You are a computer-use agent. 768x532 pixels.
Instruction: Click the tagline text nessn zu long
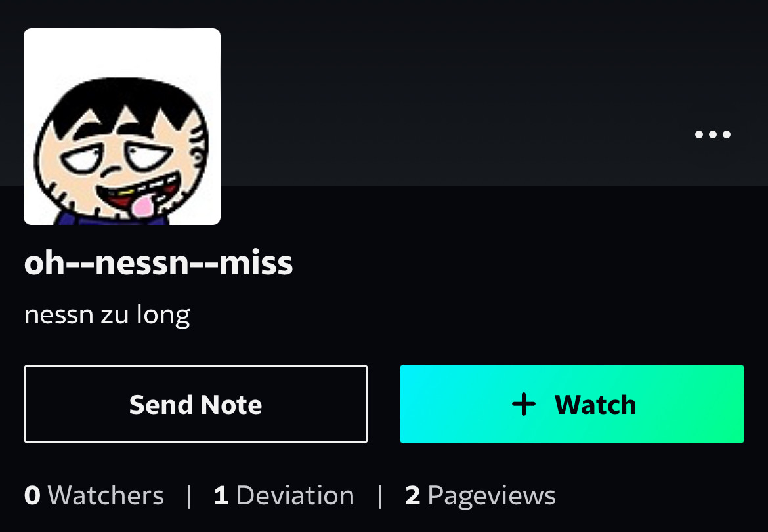(x=107, y=315)
